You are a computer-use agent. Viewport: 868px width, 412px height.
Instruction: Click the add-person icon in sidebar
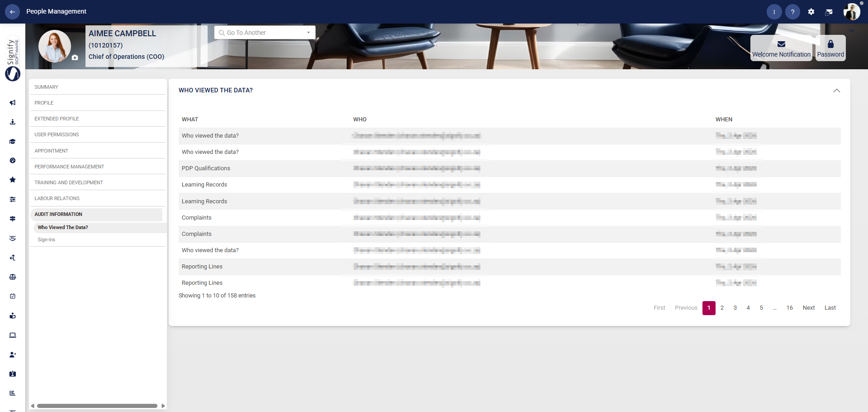coord(12,355)
